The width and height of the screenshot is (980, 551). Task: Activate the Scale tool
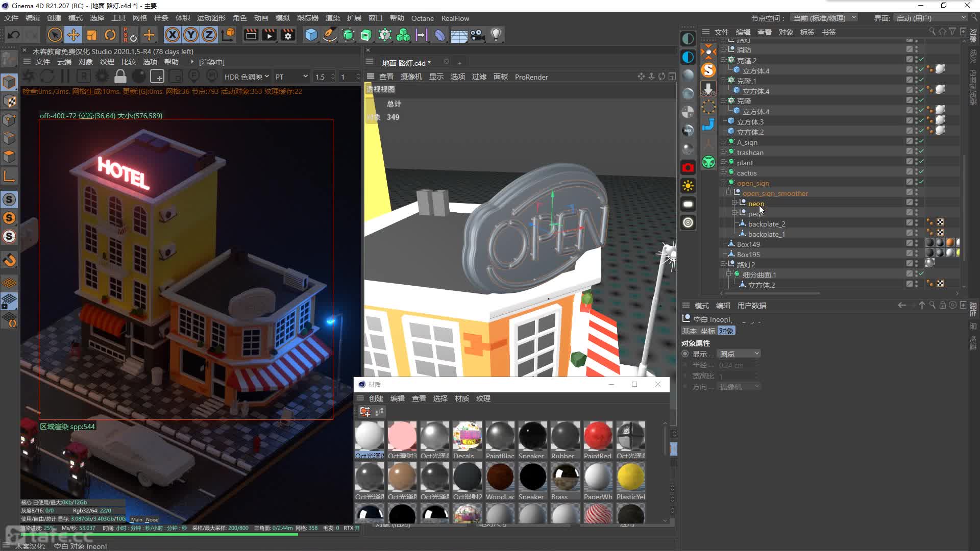point(92,35)
